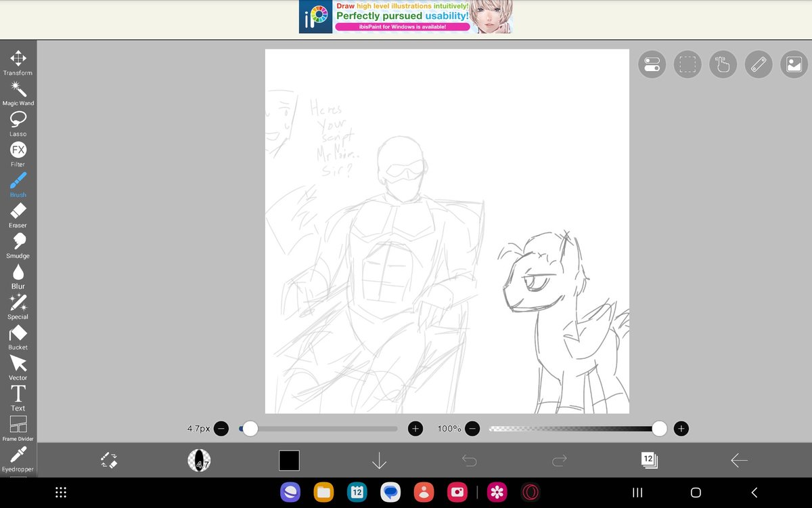
Task: Open the ruler tool button
Action: (759, 65)
